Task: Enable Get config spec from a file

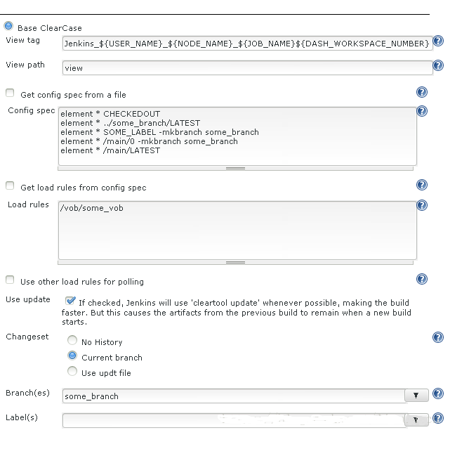Action: [10, 93]
